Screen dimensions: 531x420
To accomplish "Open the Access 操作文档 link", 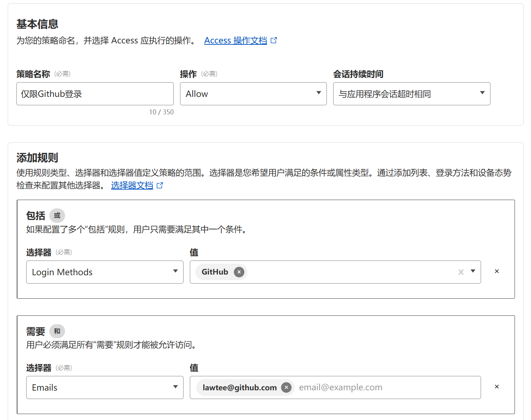I will click(x=235, y=41).
